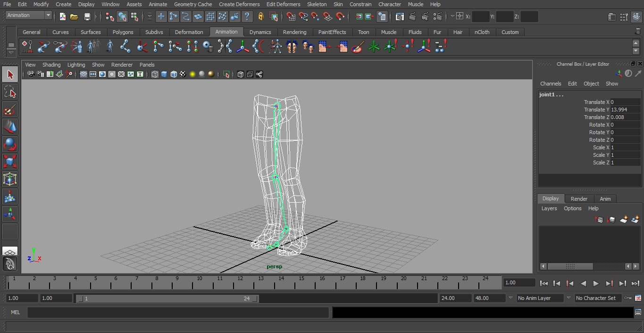Image resolution: width=644 pixels, height=333 pixels.
Task: Choose the Move tool cone icon
Action: click(10, 127)
